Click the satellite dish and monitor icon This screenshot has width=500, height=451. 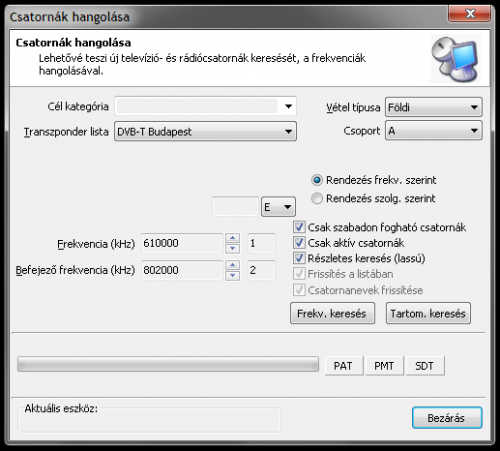[x=455, y=59]
